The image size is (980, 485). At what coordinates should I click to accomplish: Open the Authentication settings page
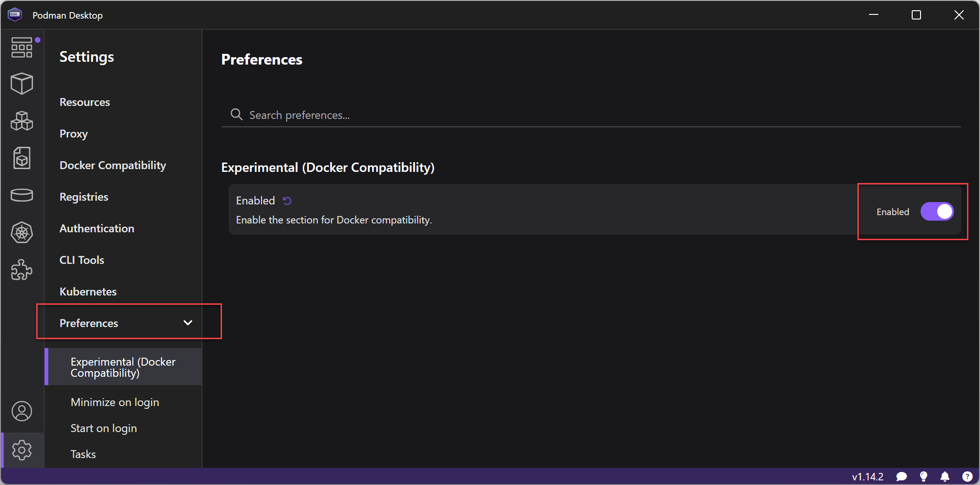tap(97, 229)
